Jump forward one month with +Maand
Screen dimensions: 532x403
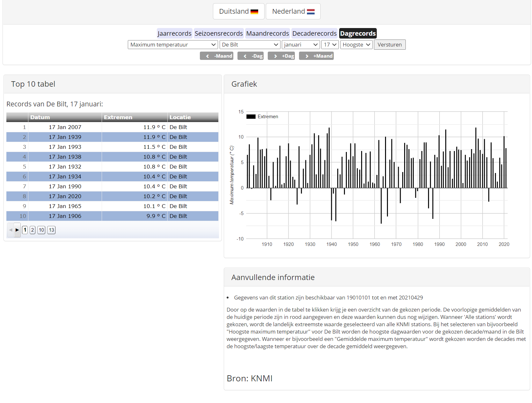click(316, 56)
